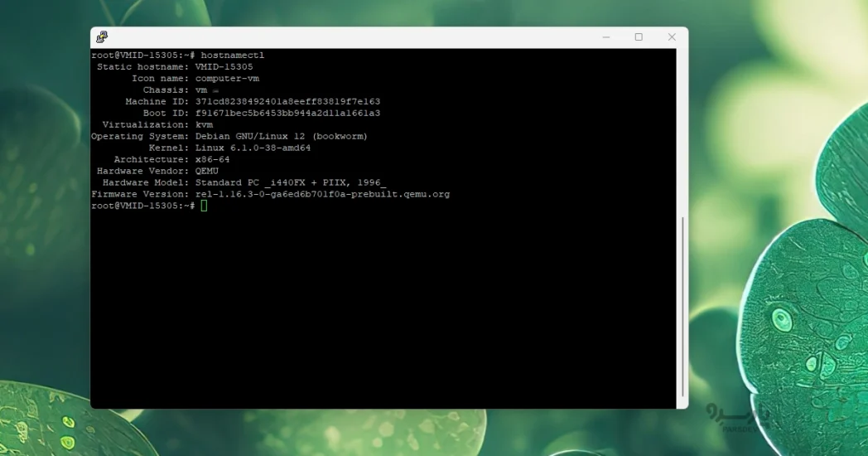Image resolution: width=868 pixels, height=456 pixels.
Task: Click the Boot ID hash value
Action: 287,113
